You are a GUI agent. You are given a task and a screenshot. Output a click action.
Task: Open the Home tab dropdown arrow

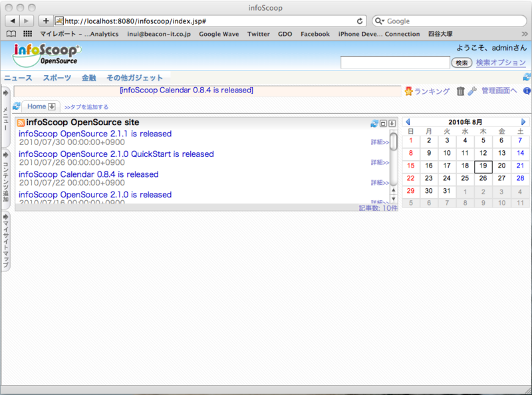coord(52,106)
